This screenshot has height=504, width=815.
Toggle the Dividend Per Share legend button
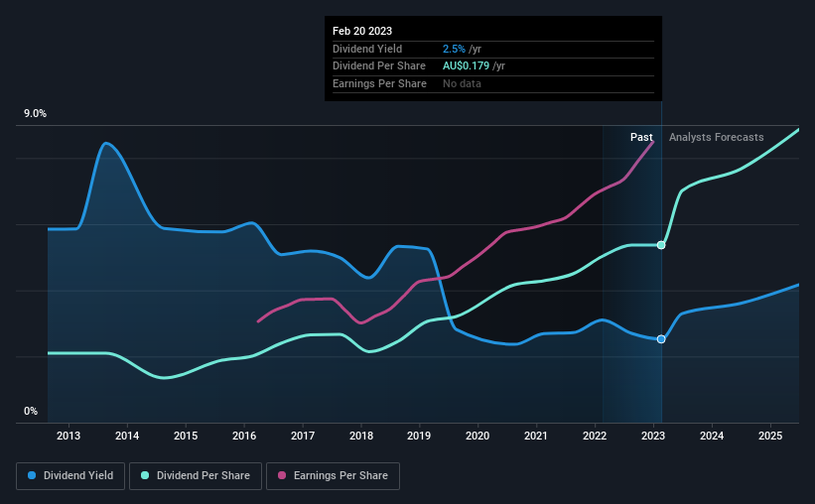point(196,476)
